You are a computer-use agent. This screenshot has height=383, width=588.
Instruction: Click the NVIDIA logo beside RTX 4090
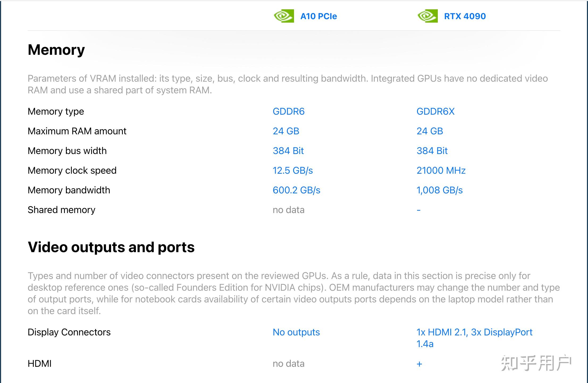(427, 16)
